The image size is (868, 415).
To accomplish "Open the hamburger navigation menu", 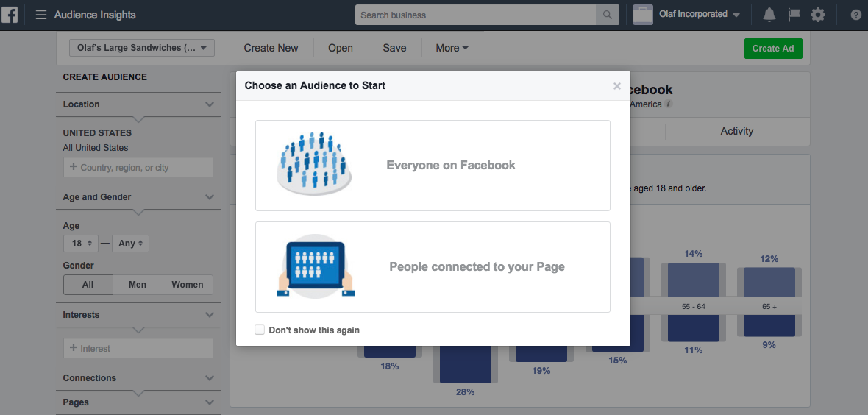I will click(x=41, y=15).
